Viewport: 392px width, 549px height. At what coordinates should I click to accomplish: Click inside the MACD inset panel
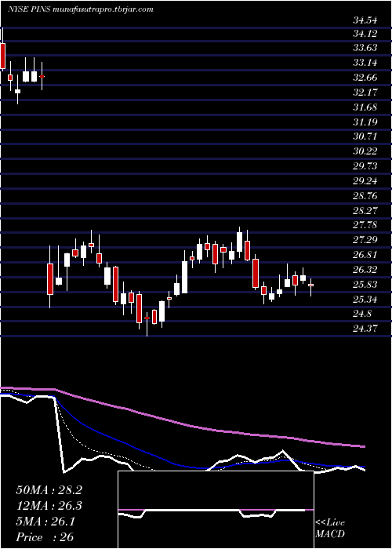point(216,510)
